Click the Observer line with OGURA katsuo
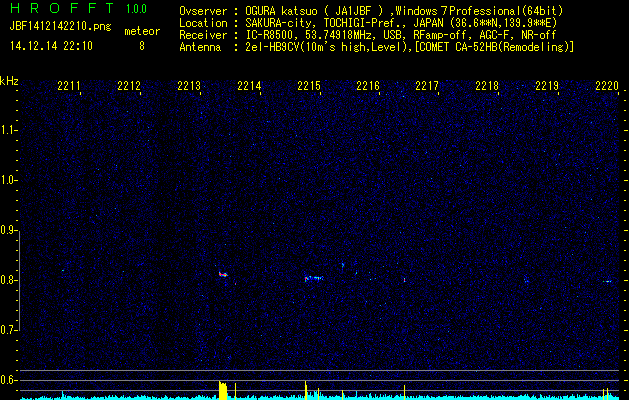 click(371, 11)
